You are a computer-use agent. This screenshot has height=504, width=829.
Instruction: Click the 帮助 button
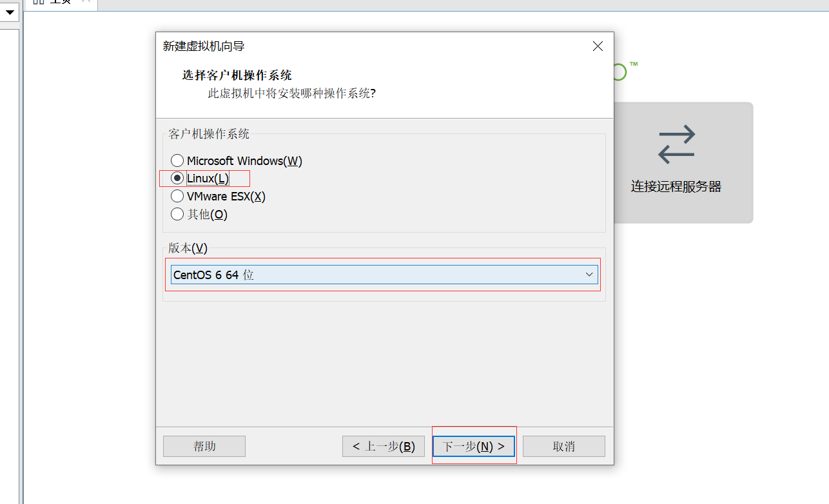[x=204, y=447]
